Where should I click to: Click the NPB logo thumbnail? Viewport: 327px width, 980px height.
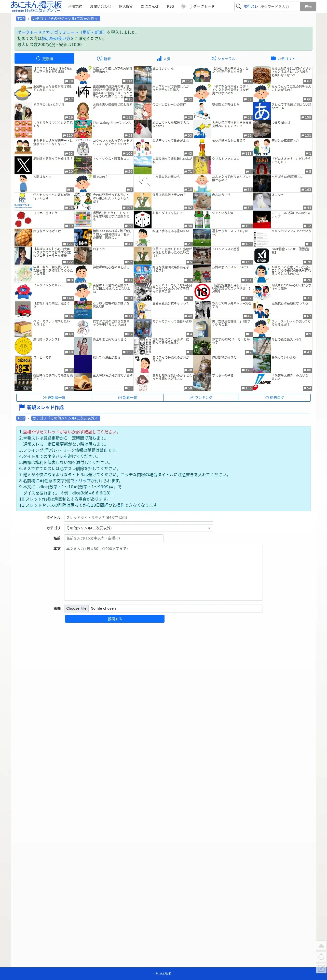click(x=262, y=382)
